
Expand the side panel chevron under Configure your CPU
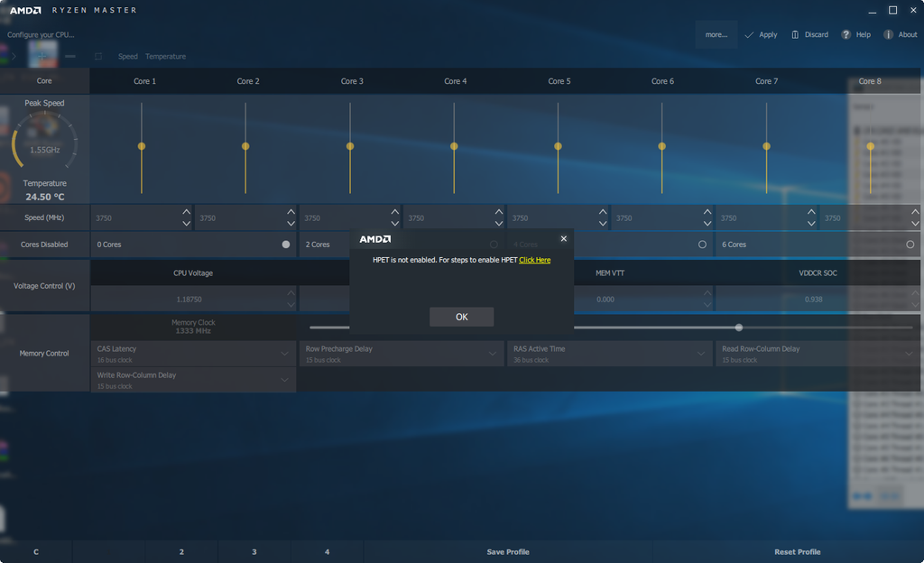coord(14,57)
